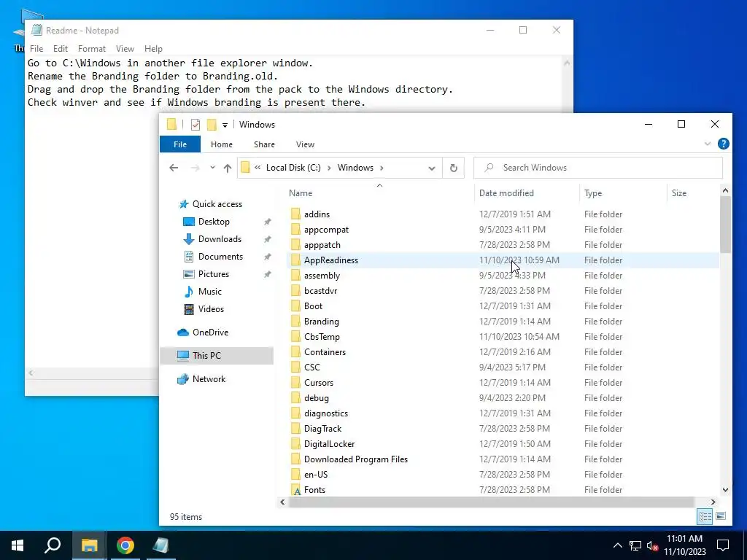This screenshot has width=747, height=560.
Task: Select the Boot folder icon
Action: 296,306
